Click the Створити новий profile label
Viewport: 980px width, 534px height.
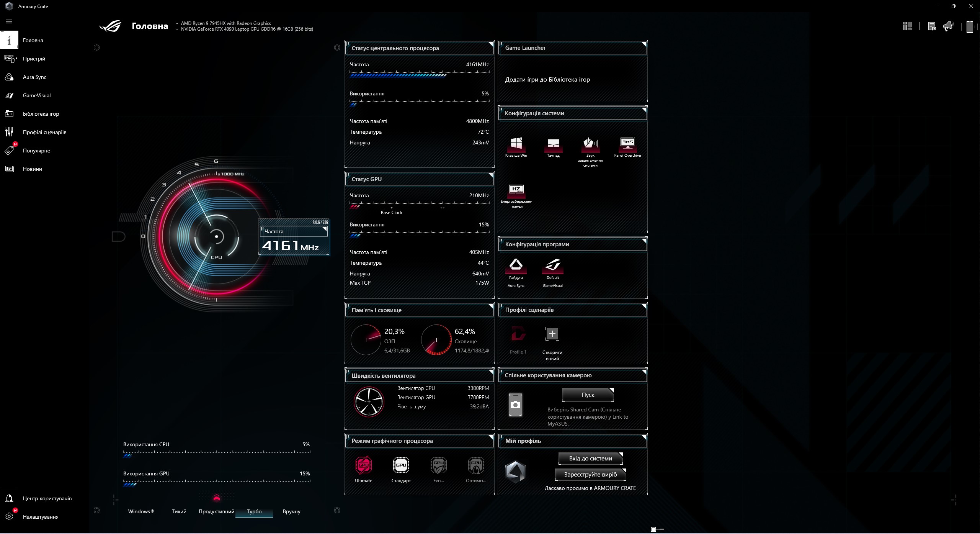click(x=552, y=355)
